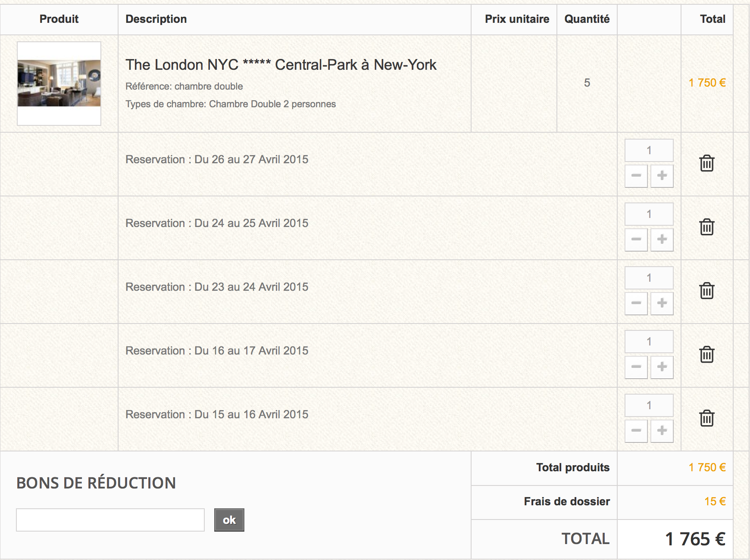
Task: Select text Reservation Du 24 au 25 Avril 2015
Action: pos(217,223)
